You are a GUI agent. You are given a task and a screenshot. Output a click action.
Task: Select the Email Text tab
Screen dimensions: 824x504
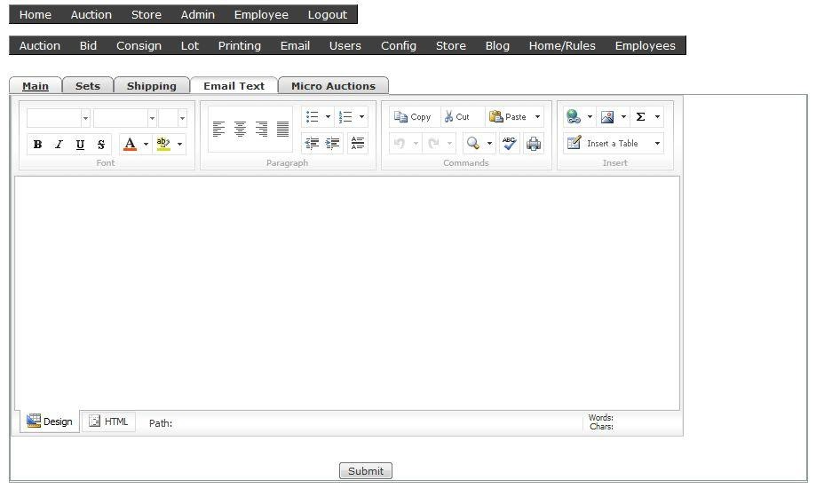[x=234, y=85]
